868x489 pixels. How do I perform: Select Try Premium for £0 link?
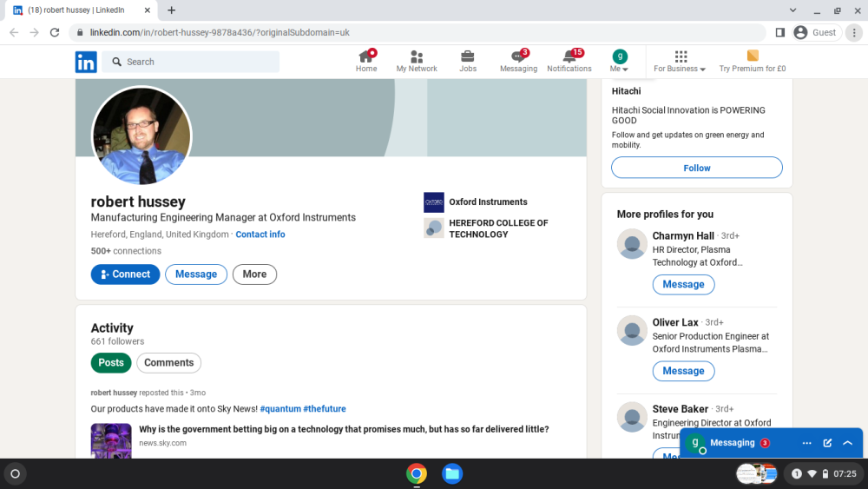[753, 61]
